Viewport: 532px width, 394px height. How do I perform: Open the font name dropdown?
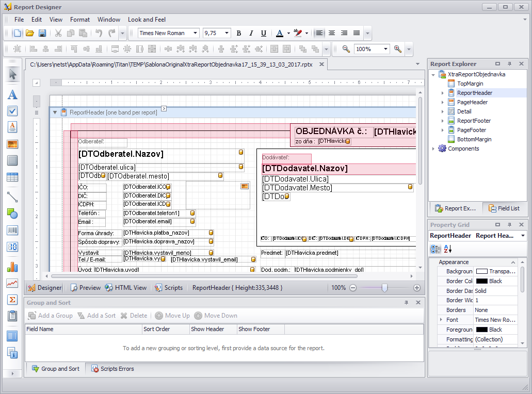[x=196, y=33]
